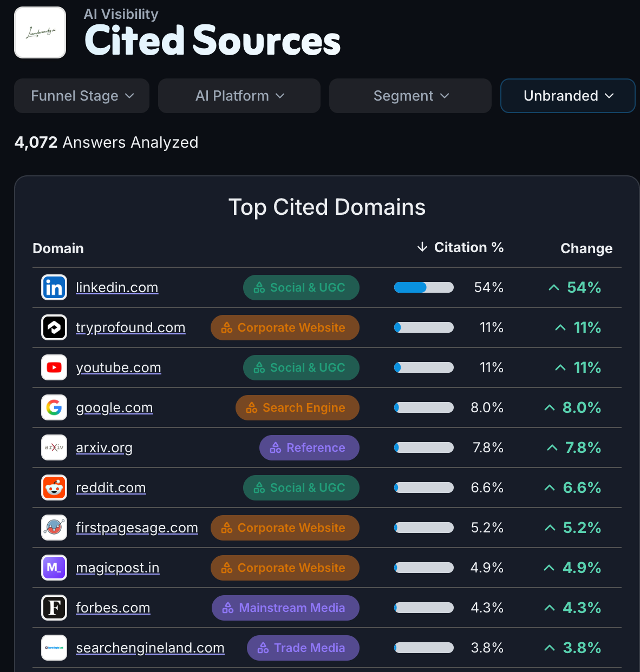Expand the AI Platform filter
Image resolution: width=640 pixels, height=672 pixels.
pos(239,96)
